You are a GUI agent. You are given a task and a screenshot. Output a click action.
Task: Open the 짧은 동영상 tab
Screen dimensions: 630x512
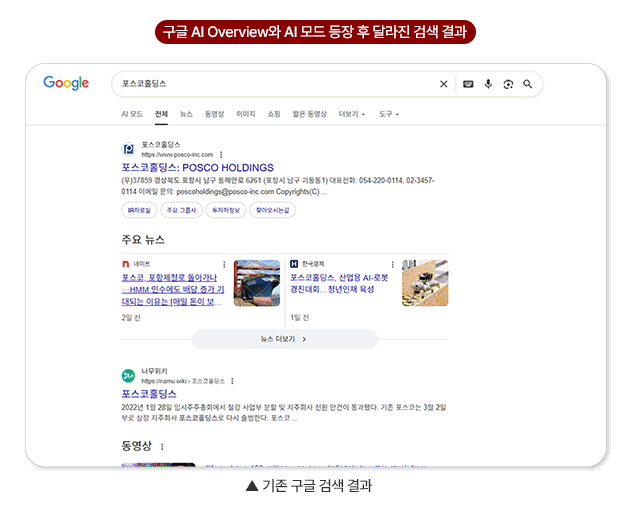[309, 114]
